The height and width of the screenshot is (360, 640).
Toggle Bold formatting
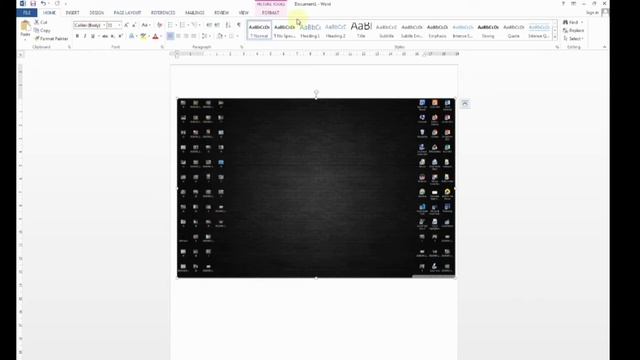(77, 36)
